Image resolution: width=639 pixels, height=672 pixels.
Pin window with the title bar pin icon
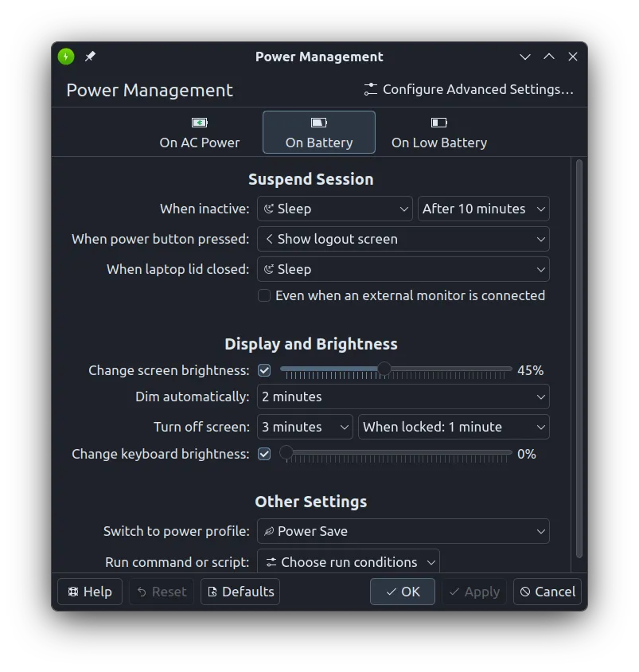90,57
